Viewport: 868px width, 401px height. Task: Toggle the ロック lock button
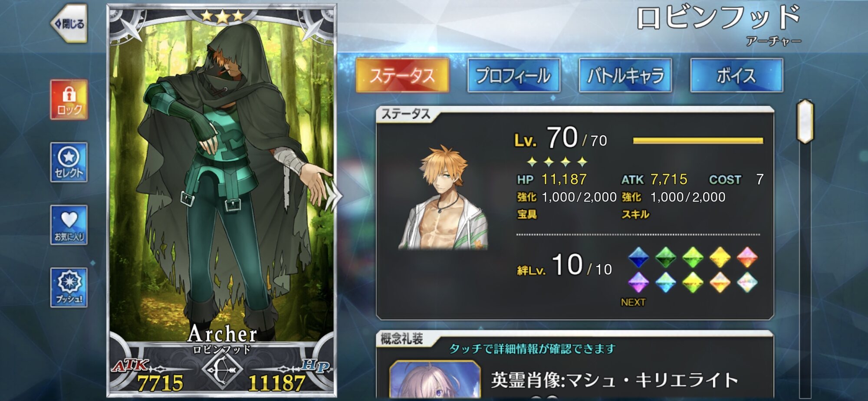pos(69,99)
